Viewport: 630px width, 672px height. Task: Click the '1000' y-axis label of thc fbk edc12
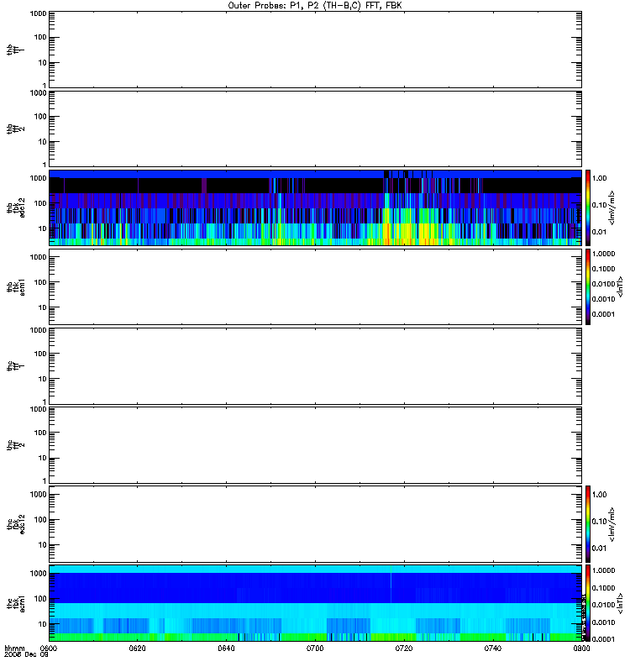click(38, 495)
